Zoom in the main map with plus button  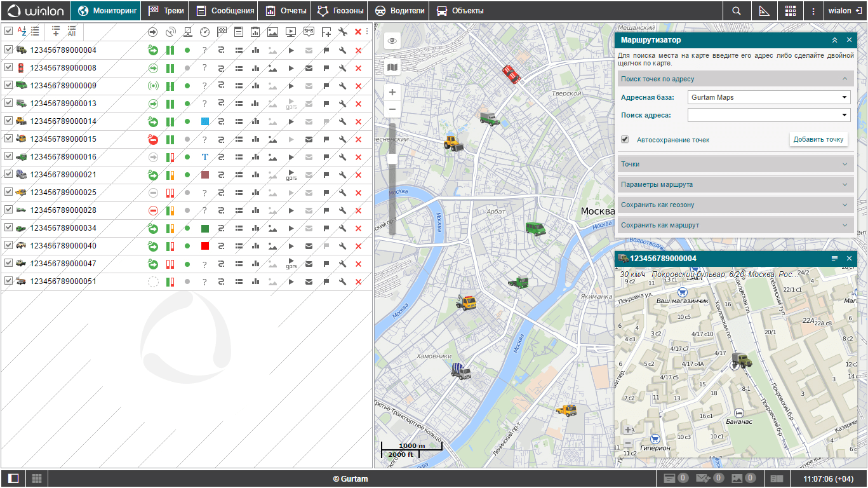pos(392,92)
